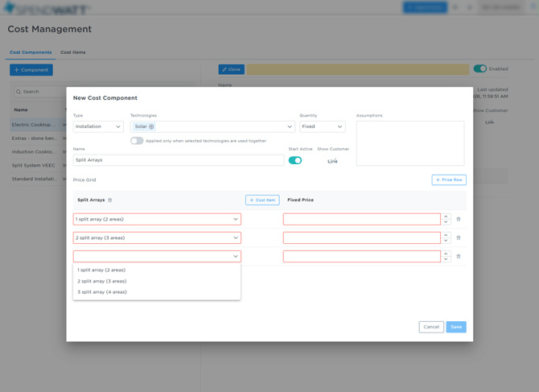
Task: Decrease the second row Fixed Price stepper
Action: click(x=446, y=241)
